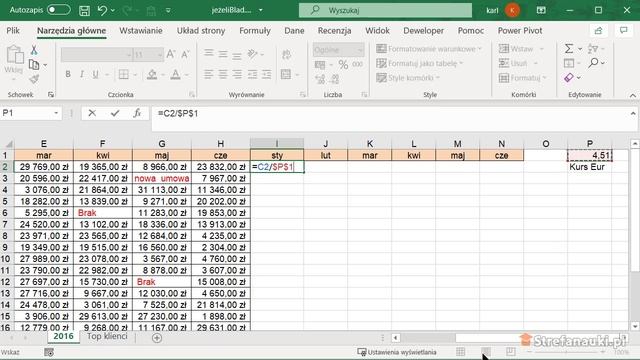Click the Undo arrow icon
The width and height of the screenshot is (640, 360).
click(102, 10)
